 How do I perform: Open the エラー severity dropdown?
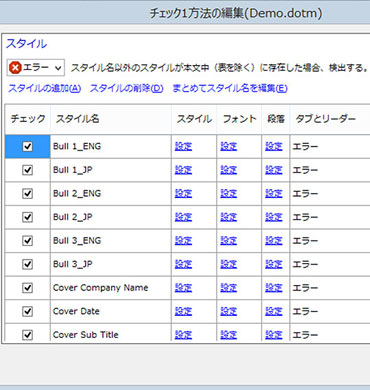[35, 68]
